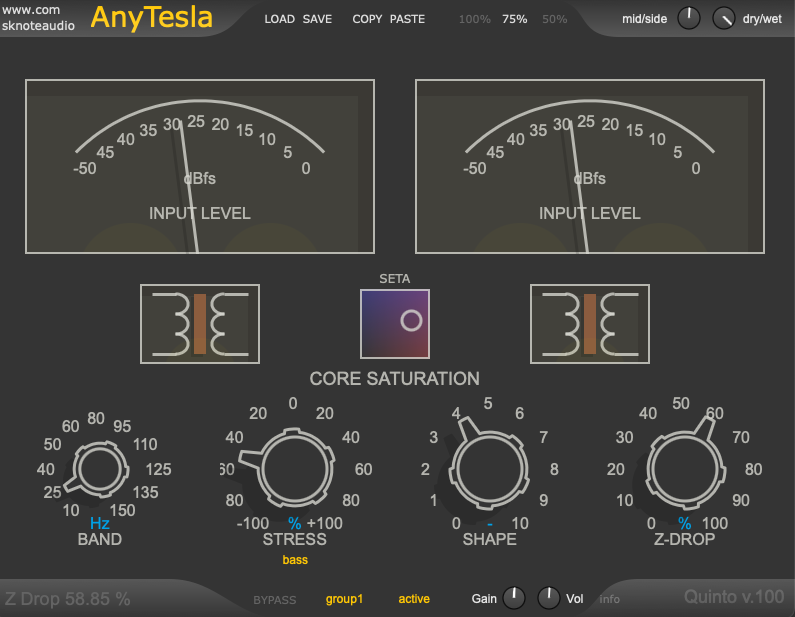
Task: Click the group1 selector
Action: tap(344, 599)
